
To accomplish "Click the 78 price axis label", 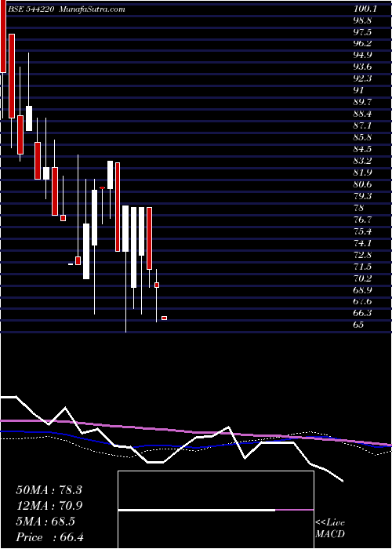I will [358, 208].
